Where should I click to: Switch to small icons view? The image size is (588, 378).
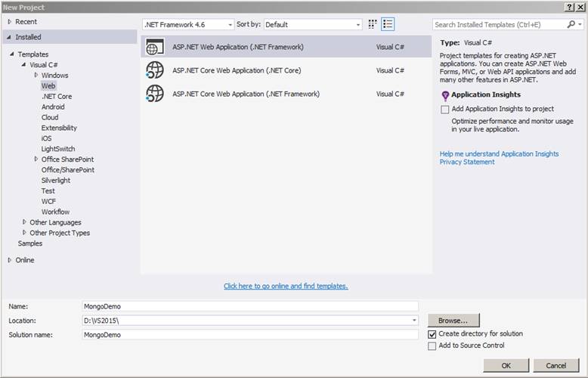coord(372,24)
